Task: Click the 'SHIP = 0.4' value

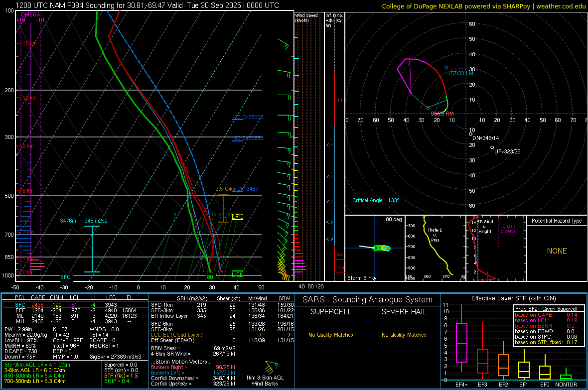Action: (117, 381)
